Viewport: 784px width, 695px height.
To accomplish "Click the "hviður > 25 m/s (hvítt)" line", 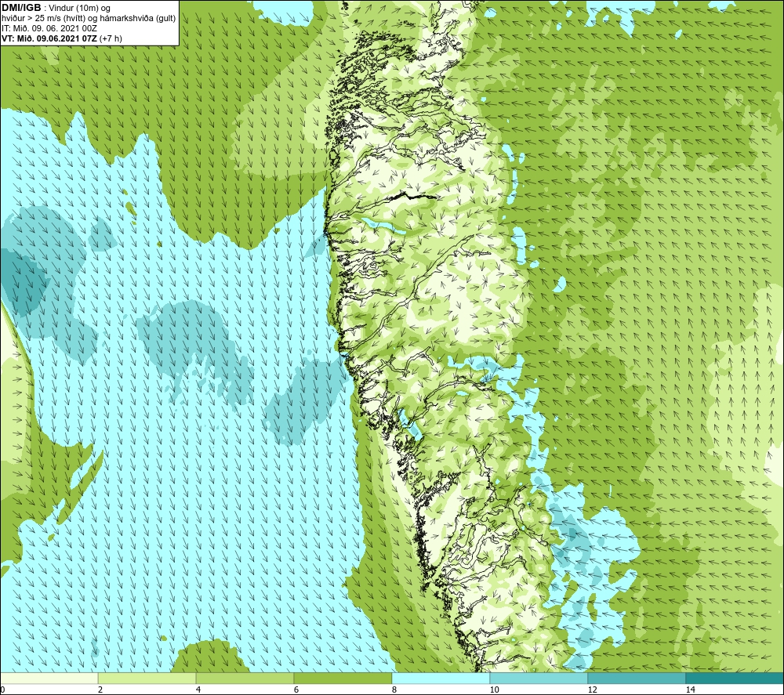I will 43,19.
